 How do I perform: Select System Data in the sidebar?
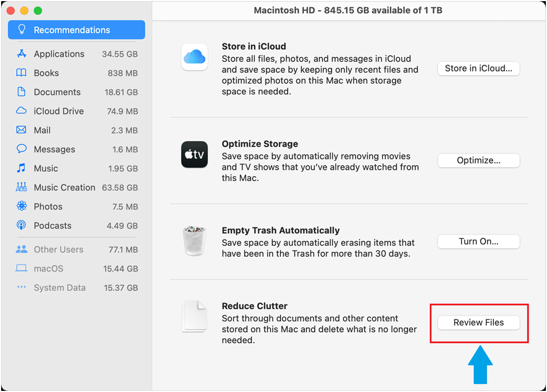[x=77, y=288]
